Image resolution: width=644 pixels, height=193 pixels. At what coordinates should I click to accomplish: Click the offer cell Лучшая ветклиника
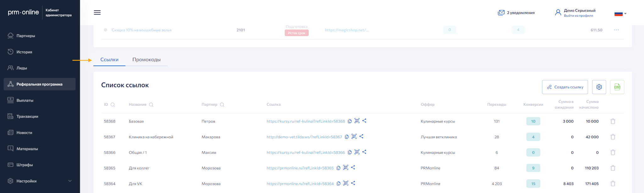tap(439, 137)
